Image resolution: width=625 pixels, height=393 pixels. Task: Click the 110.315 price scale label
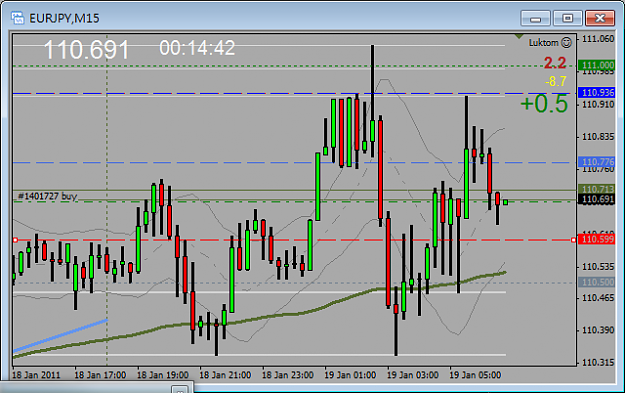598,362
